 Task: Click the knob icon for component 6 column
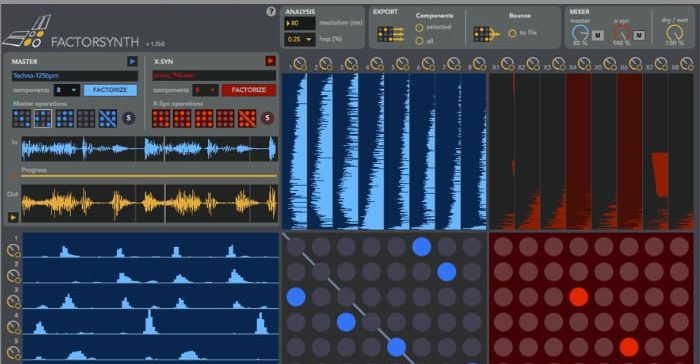point(428,64)
